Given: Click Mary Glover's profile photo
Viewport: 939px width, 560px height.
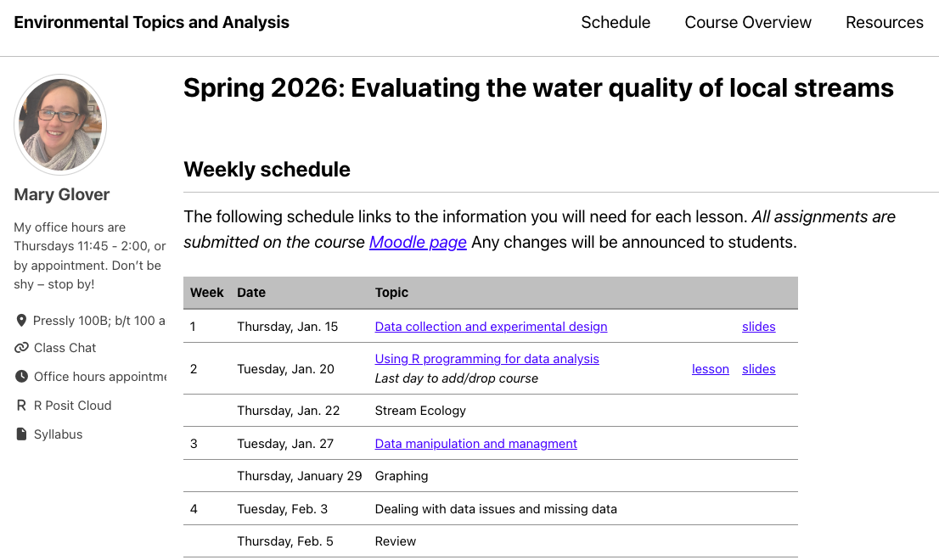Looking at the screenshot, I should tap(60, 125).
